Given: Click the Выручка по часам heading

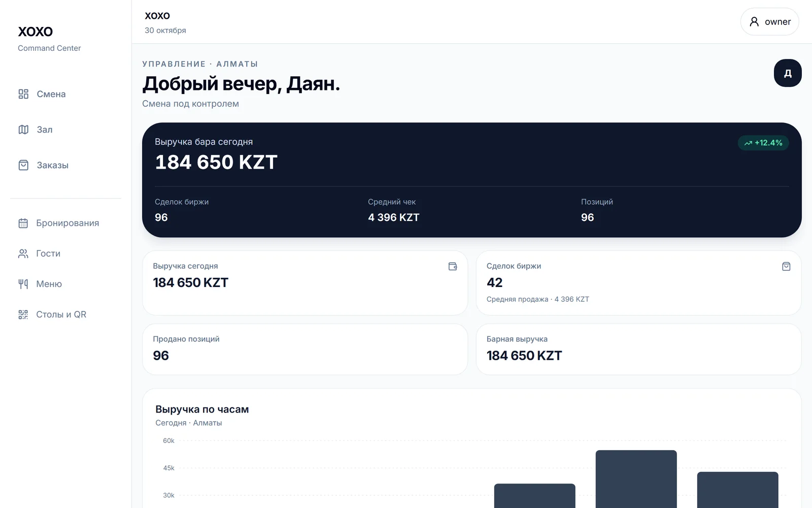Looking at the screenshot, I should [202, 409].
